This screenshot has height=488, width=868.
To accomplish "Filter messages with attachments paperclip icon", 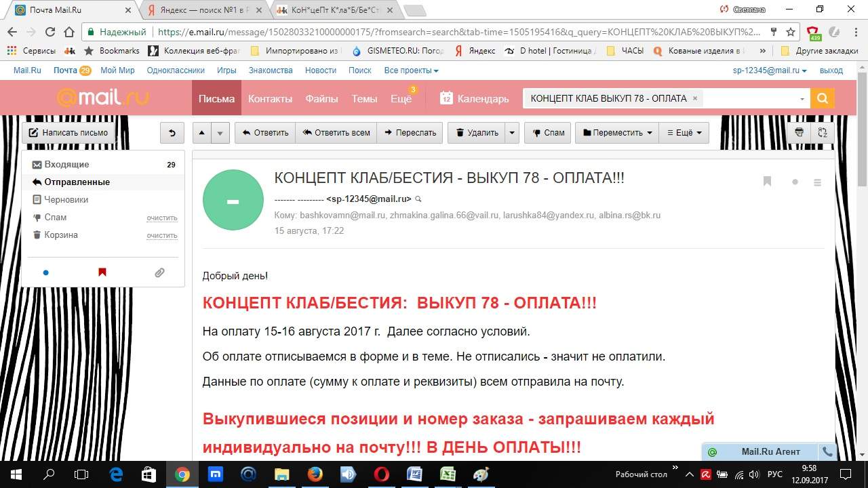I will (x=159, y=272).
